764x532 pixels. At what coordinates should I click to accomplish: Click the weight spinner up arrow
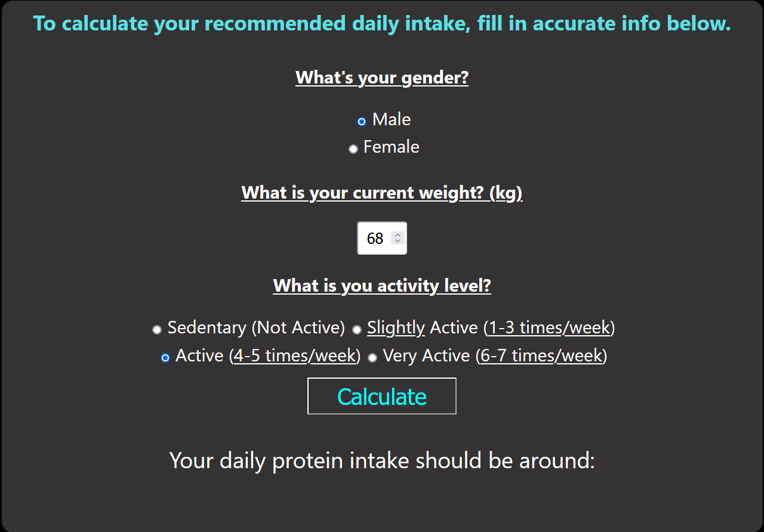397,234
